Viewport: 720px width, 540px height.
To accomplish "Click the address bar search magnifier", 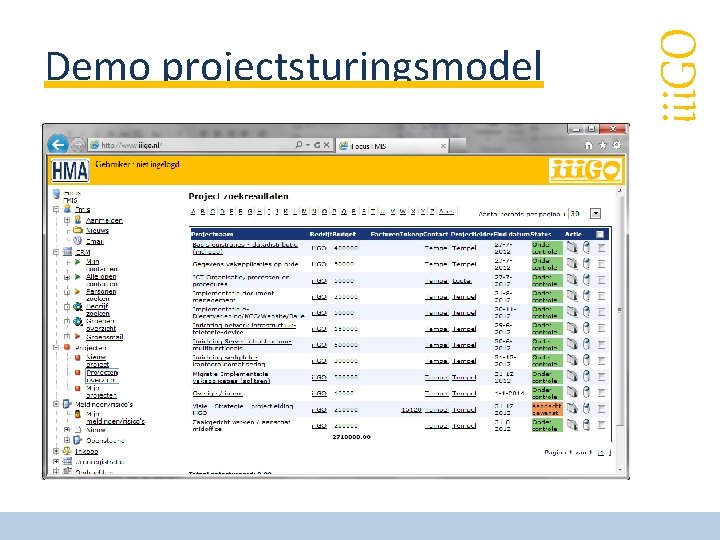I will [x=299, y=145].
